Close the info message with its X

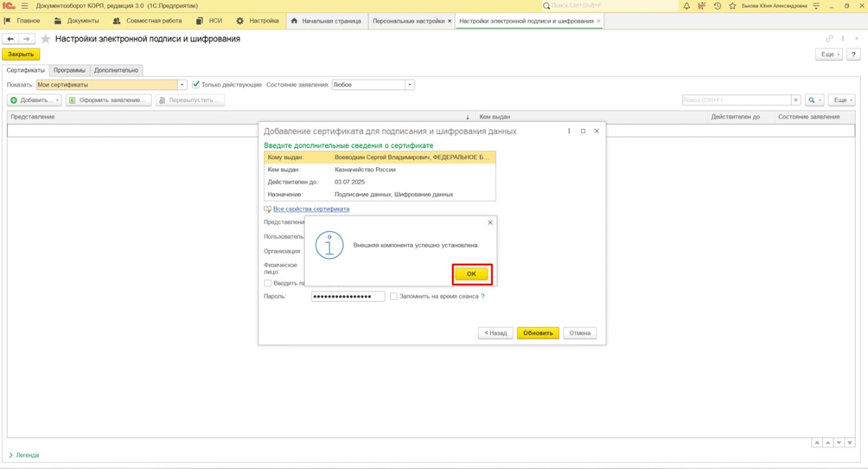pyautogui.click(x=490, y=222)
